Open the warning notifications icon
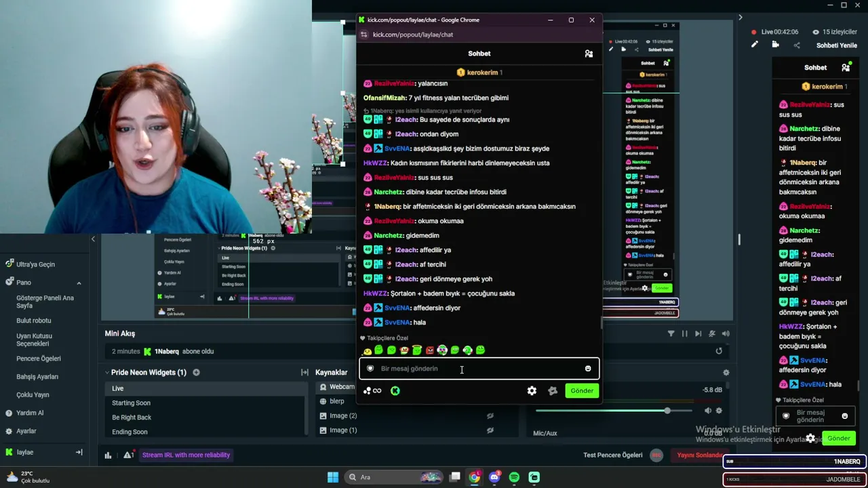This screenshot has width=868, height=488. coord(128,455)
